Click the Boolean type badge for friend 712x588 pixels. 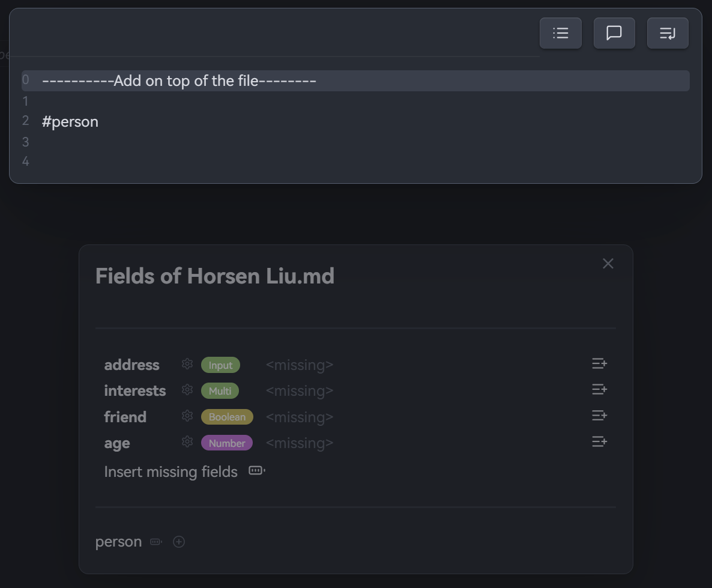click(x=227, y=417)
